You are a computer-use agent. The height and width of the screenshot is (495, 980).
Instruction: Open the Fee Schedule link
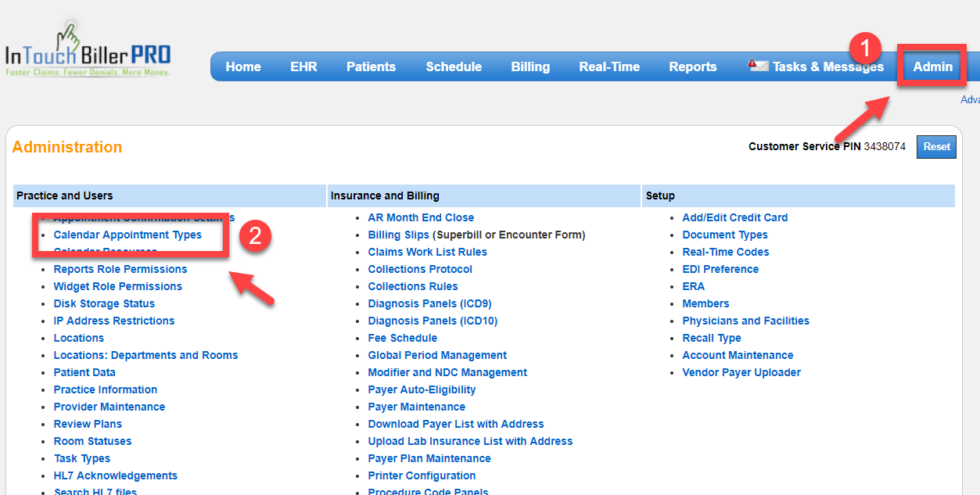(403, 338)
